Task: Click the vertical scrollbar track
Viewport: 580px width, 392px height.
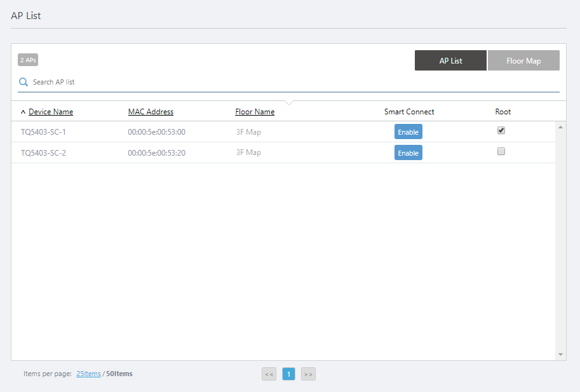Action: coord(560,241)
